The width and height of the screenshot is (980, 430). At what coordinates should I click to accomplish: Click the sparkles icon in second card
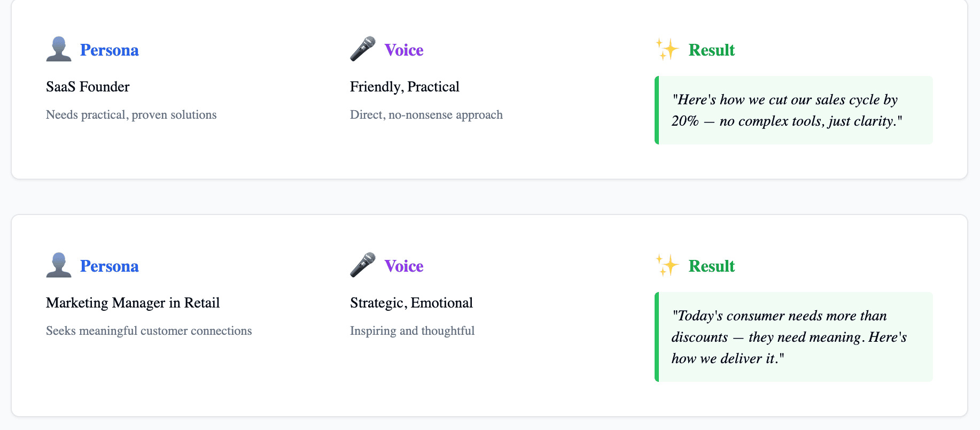click(667, 265)
